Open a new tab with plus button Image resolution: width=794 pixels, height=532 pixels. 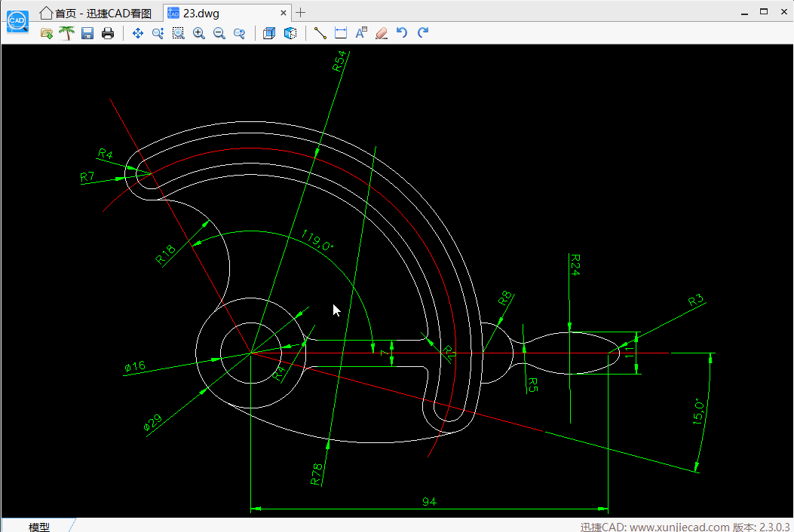[x=301, y=13]
